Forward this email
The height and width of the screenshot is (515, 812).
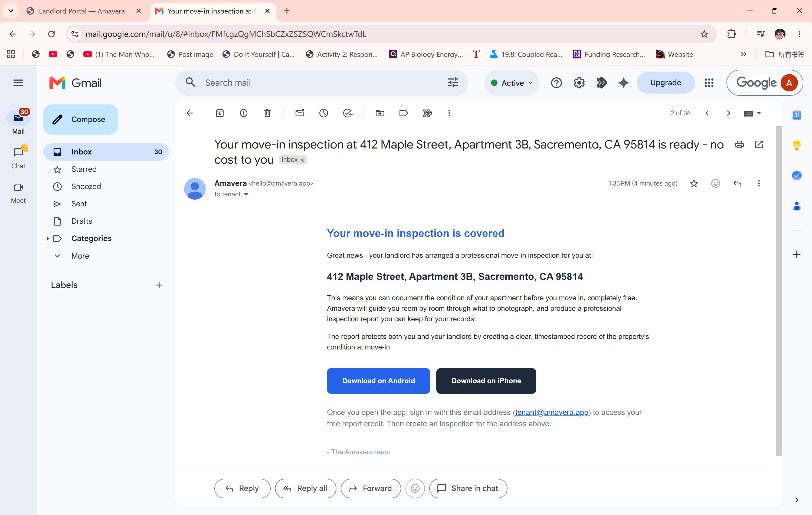coord(371,488)
